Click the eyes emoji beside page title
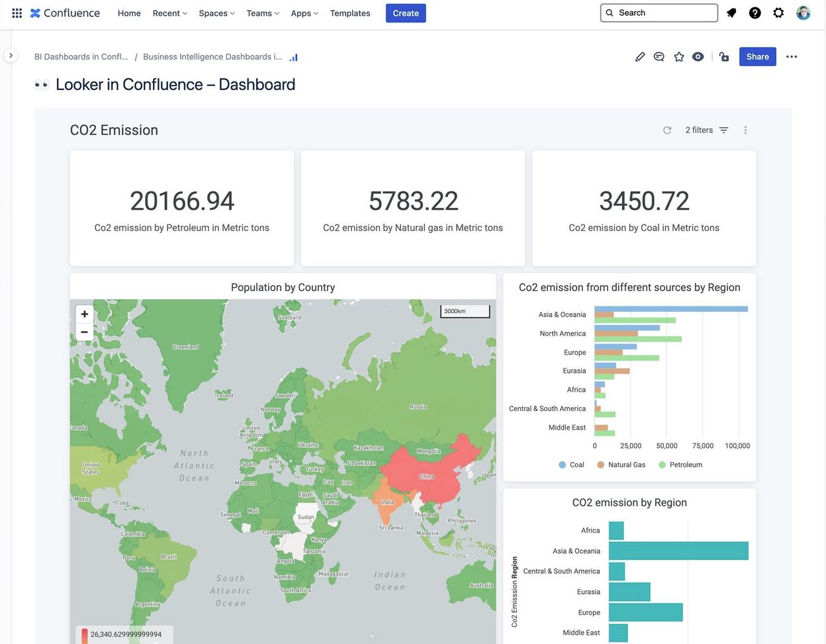 pos(42,85)
